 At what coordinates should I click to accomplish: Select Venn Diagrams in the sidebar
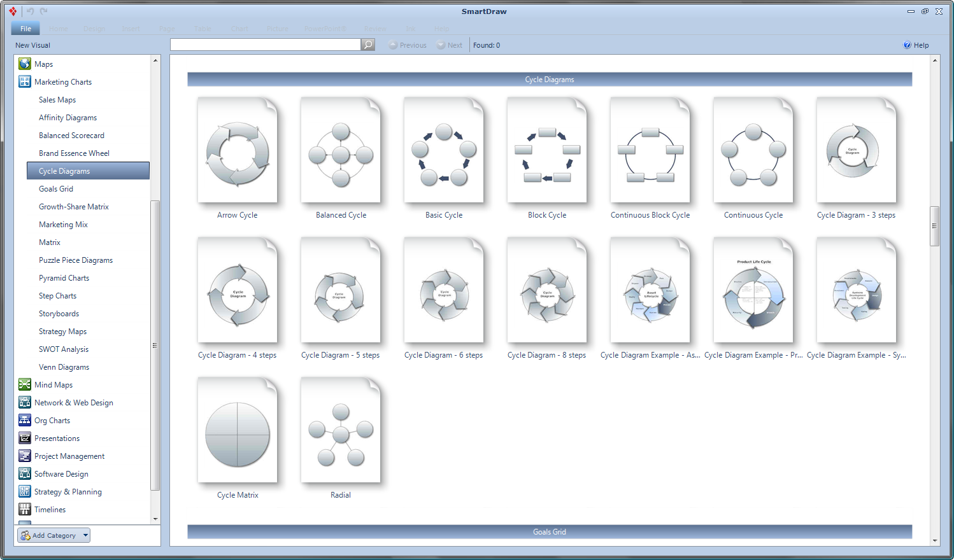click(64, 367)
